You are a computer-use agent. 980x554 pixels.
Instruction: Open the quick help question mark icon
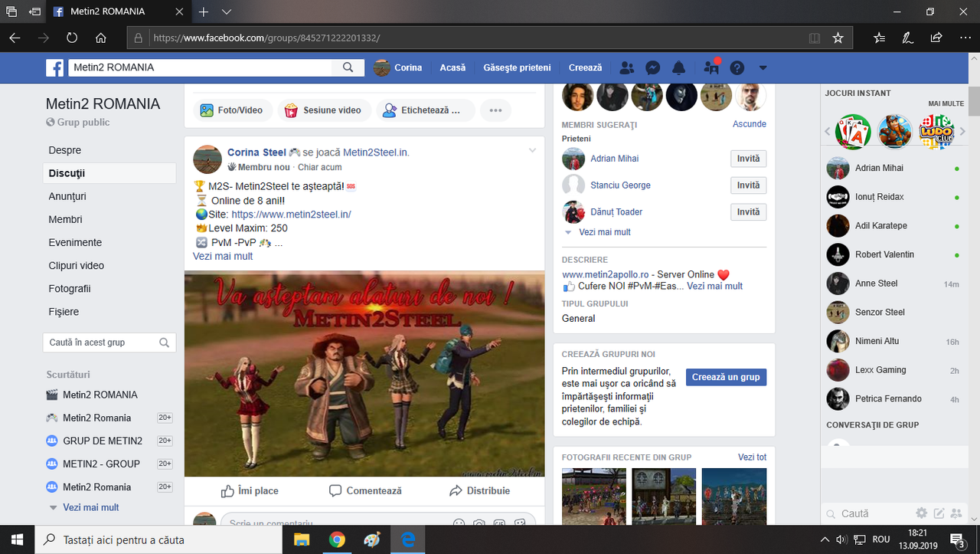tap(737, 68)
